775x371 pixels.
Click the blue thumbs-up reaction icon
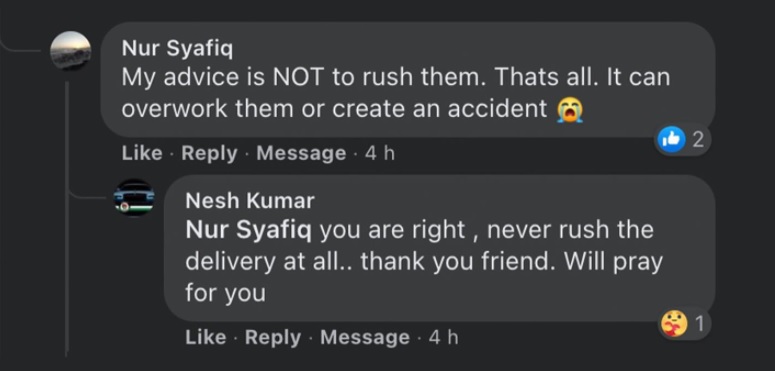point(671,140)
